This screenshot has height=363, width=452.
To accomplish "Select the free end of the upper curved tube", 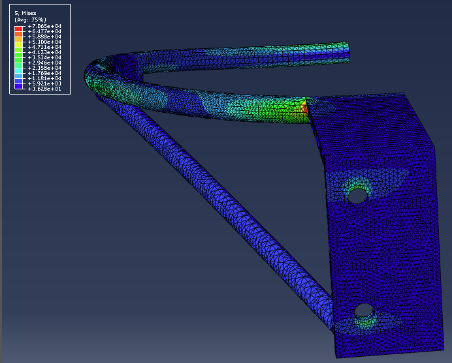I will pos(345,52).
